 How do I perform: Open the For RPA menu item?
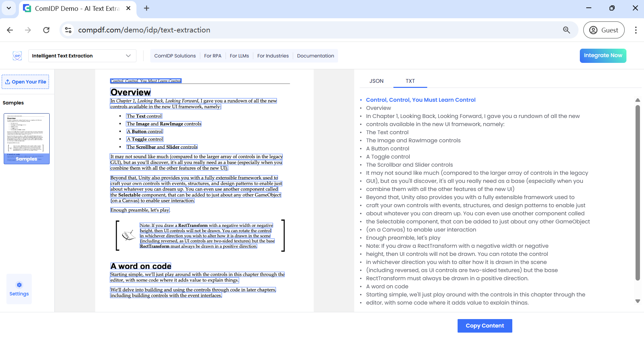(x=213, y=56)
